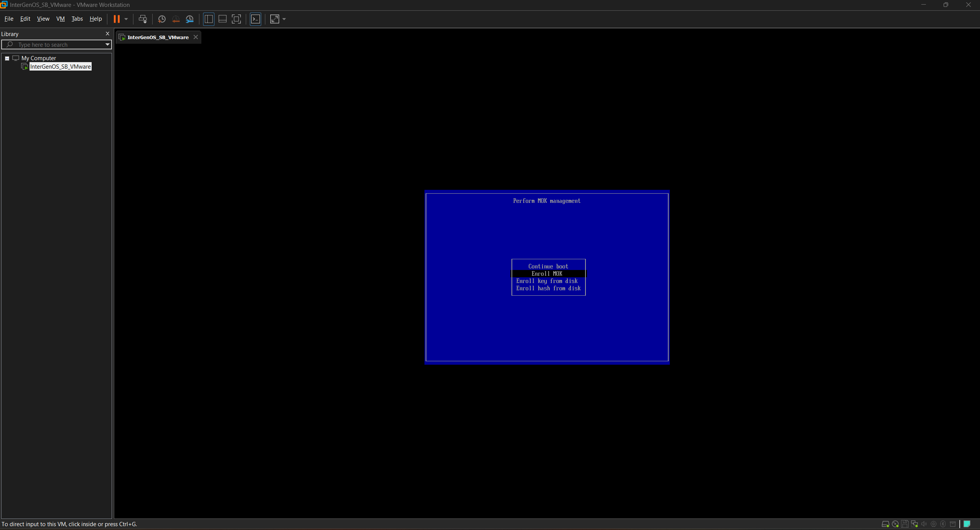Click the 'To direct input to this VM' status text

point(69,524)
